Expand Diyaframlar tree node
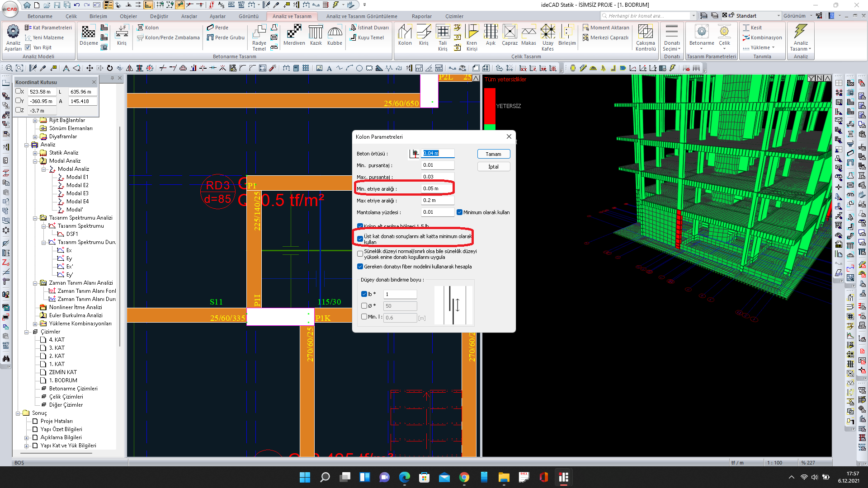868x488 pixels. tap(35, 137)
